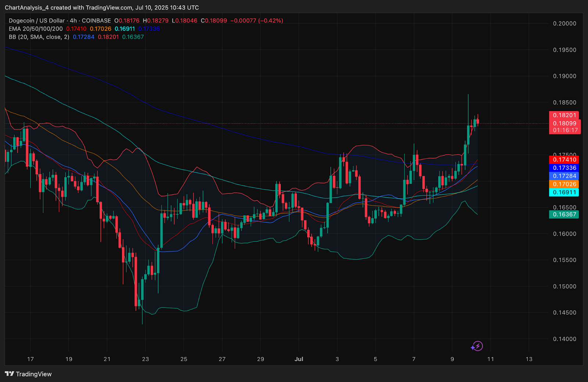The height and width of the screenshot is (382, 588).
Task: Click the high value H0.18279
Action: pos(155,21)
